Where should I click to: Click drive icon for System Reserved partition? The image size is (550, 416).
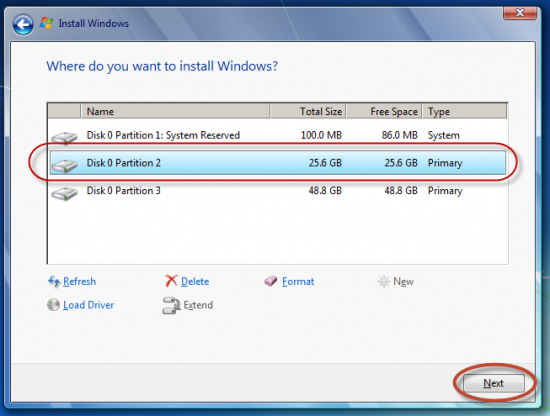(64, 137)
